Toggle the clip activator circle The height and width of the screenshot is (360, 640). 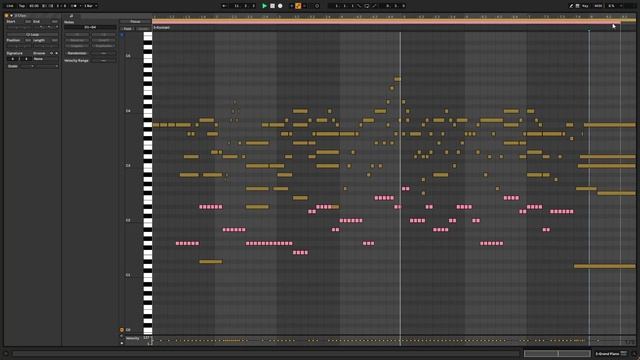tap(6, 16)
